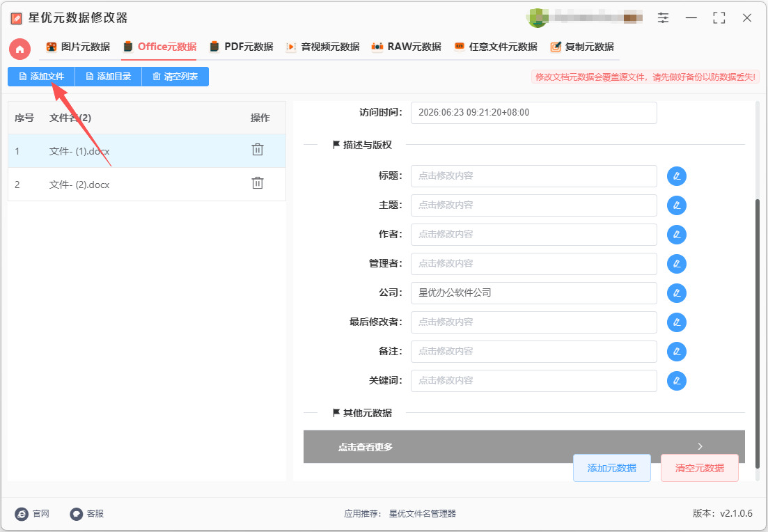768x532 pixels.
Task: Click the red 清空元数据 button
Action: [x=700, y=468]
